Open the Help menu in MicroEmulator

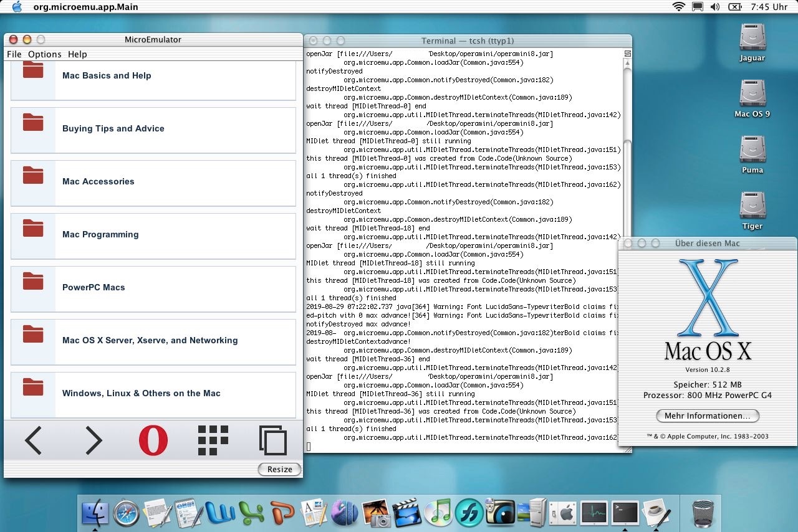(x=77, y=54)
